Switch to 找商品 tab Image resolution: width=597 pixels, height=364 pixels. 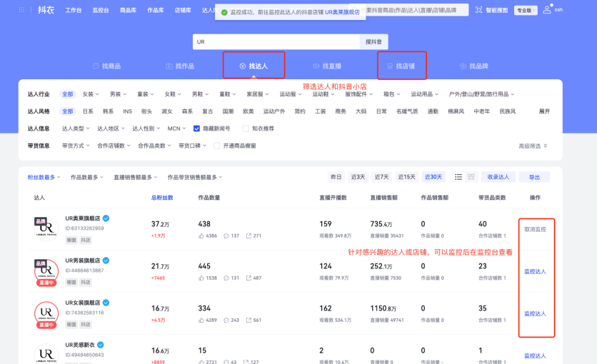[107, 66]
